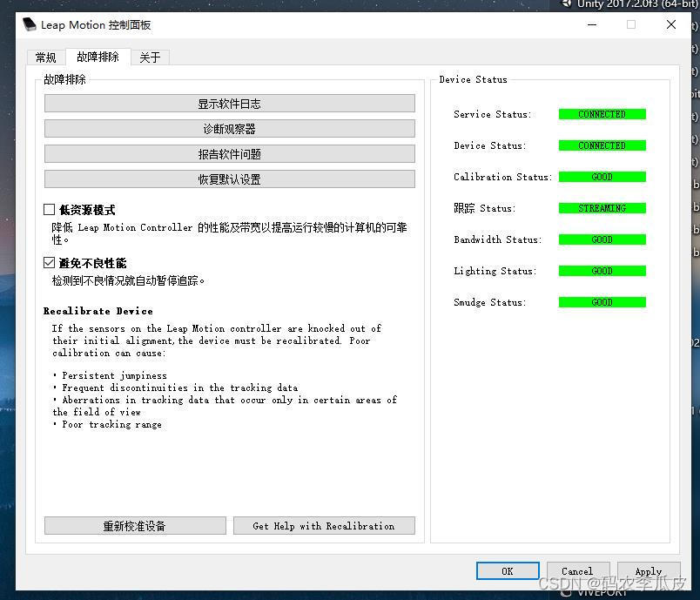Click the Apply button
This screenshot has height=600, width=700.
pyautogui.click(x=649, y=570)
